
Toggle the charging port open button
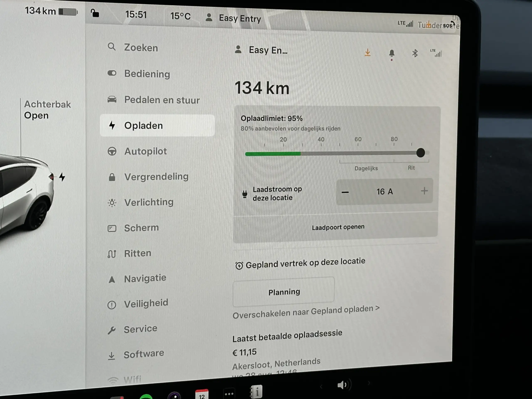click(338, 227)
